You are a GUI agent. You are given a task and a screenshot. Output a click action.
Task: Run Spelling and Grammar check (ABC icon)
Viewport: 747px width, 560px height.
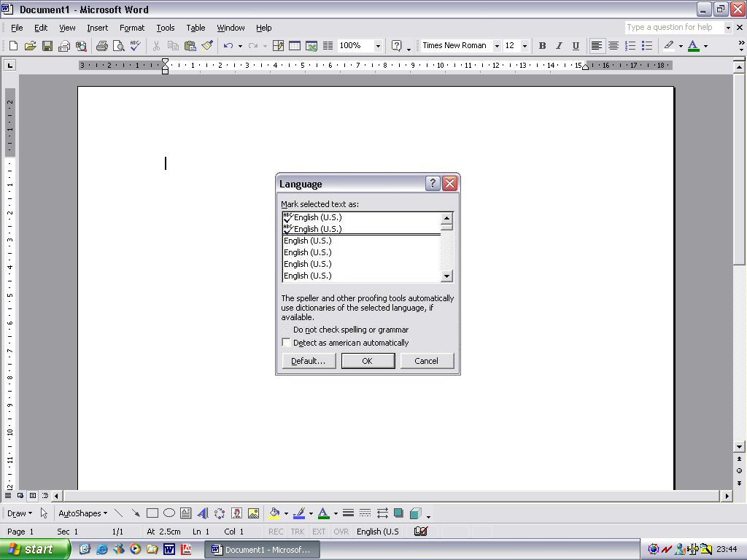coord(135,46)
